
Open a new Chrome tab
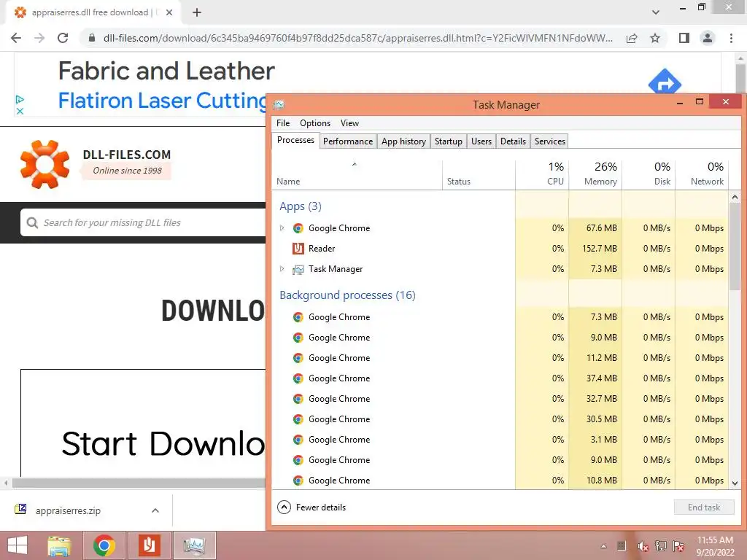tap(197, 12)
